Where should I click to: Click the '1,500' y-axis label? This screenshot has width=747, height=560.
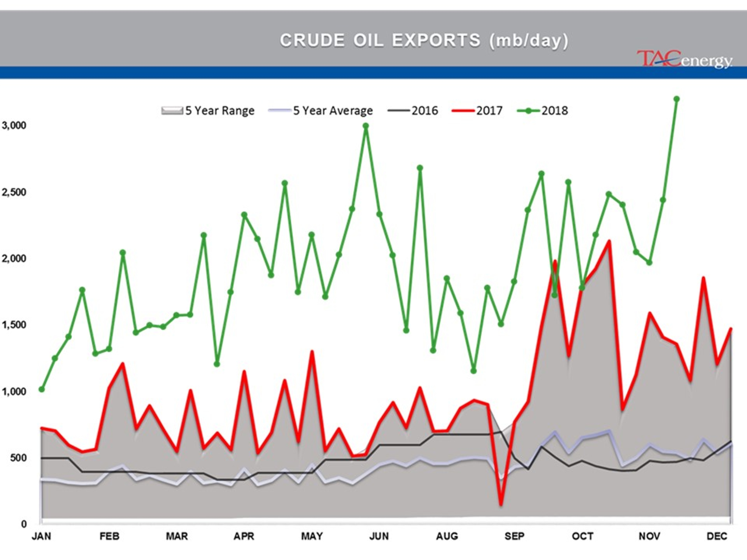tap(14, 325)
